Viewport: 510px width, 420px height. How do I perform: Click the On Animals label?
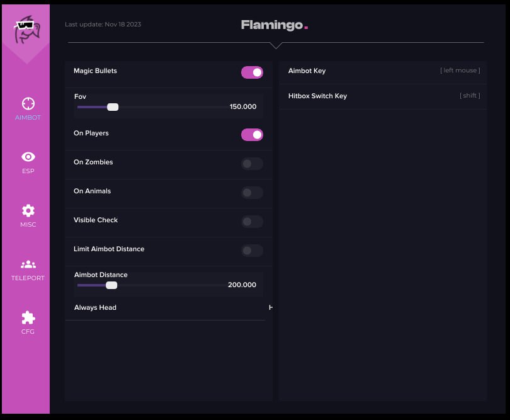(x=92, y=191)
